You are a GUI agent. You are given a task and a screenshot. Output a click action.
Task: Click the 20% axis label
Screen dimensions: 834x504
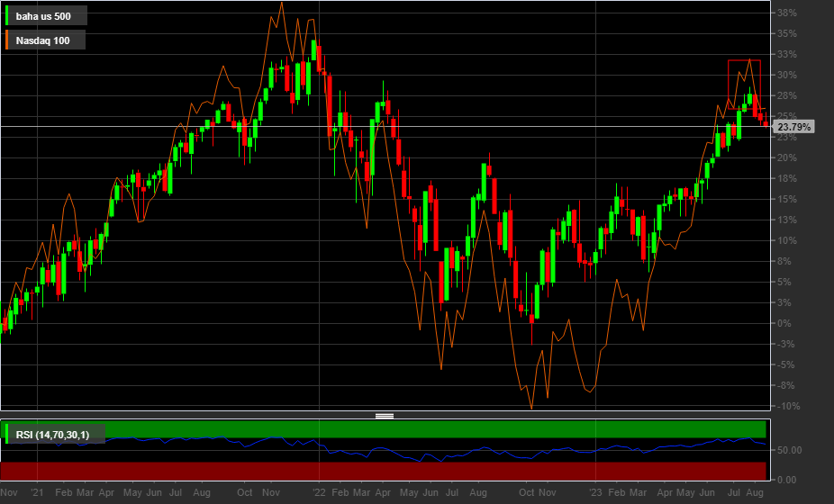[787, 157]
